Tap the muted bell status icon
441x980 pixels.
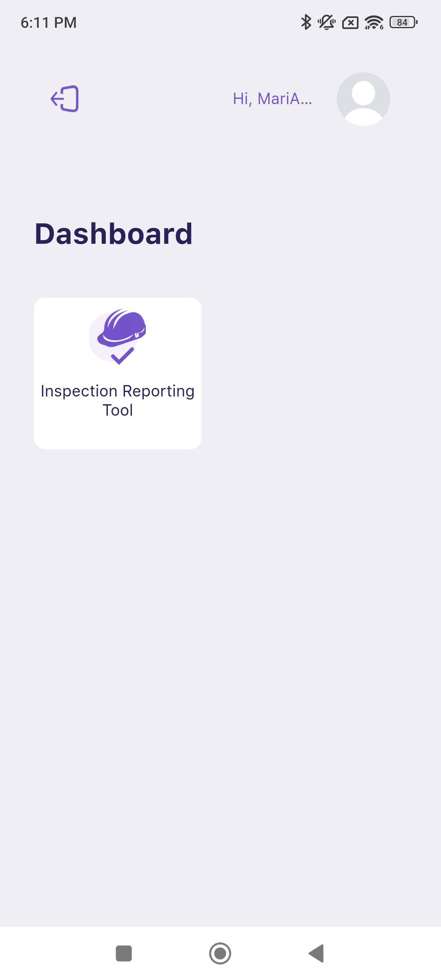[x=327, y=22]
